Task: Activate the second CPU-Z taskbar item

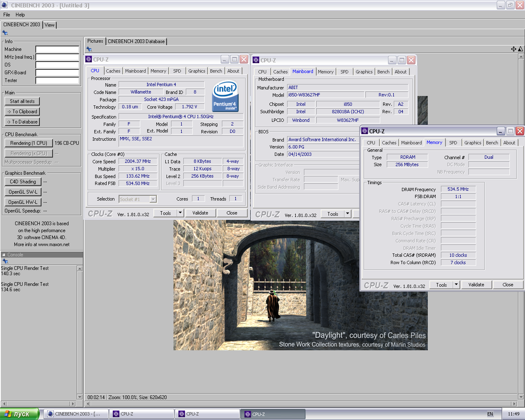Action: tap(208, 414)
